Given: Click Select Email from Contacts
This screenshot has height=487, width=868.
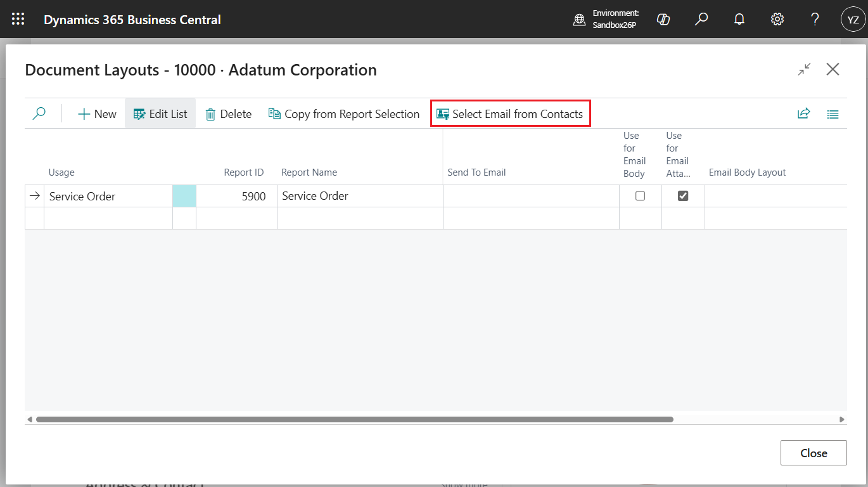Looking at the screenshot, I should tap(510, 114).
